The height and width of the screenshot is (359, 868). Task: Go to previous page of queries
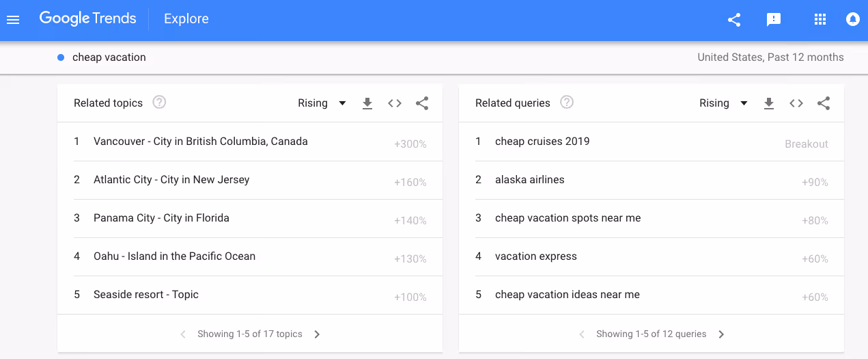point(582,334)
